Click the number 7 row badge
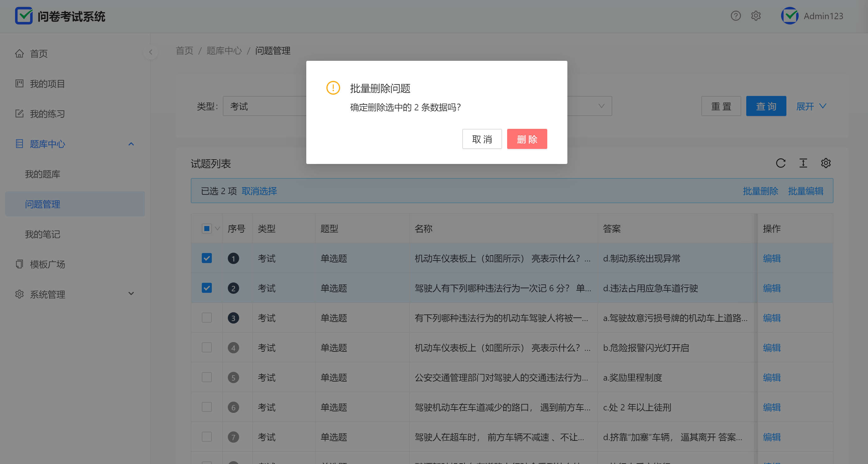The image size is (868, 464). click(233, 437)
